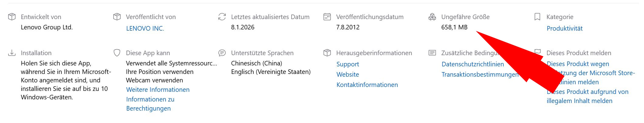Click the refresh icon beside Letztes aktualisiertes Datum

[x=222, y=17]
